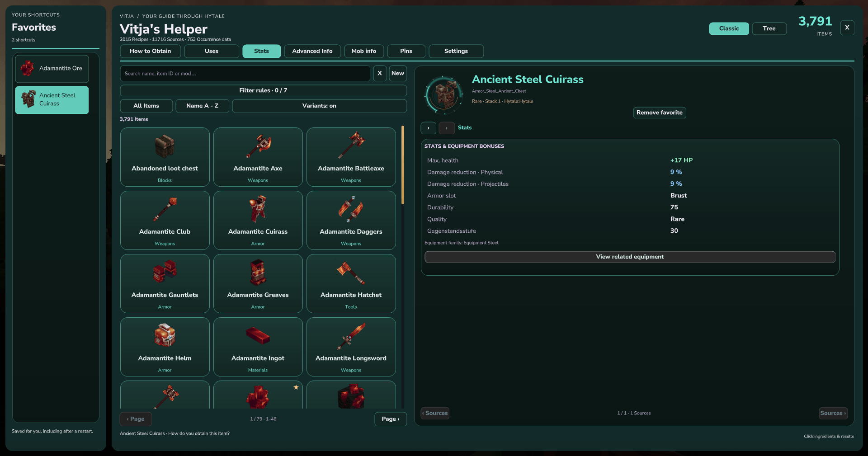Go to the previous item Page
The height and width of the screenshot is (456, 868).
pyautogui.click(x=136, y=419)
